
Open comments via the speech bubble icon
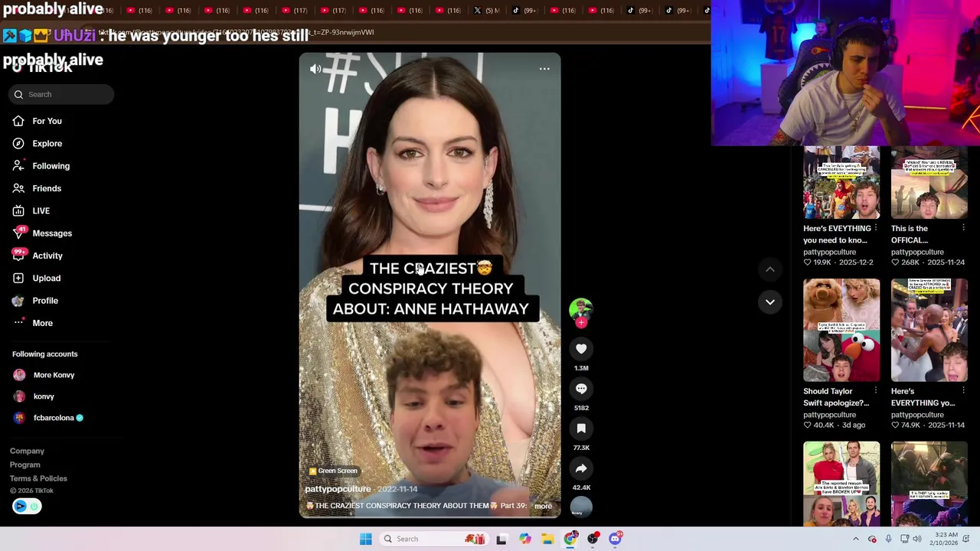(x=581, y=389)
